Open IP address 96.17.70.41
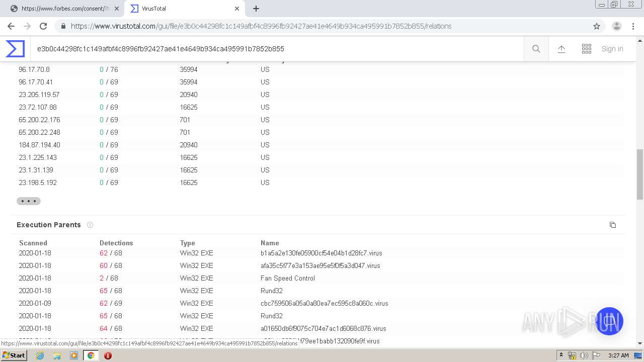The width and height of the screenshot is (644, 362). (x=36, y=82)
